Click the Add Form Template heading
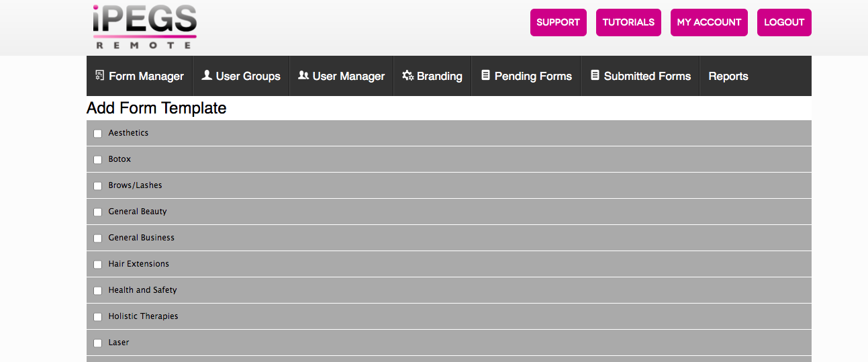Image resolution: width=868 pixels, height=362 pixels. click(156, 108)
